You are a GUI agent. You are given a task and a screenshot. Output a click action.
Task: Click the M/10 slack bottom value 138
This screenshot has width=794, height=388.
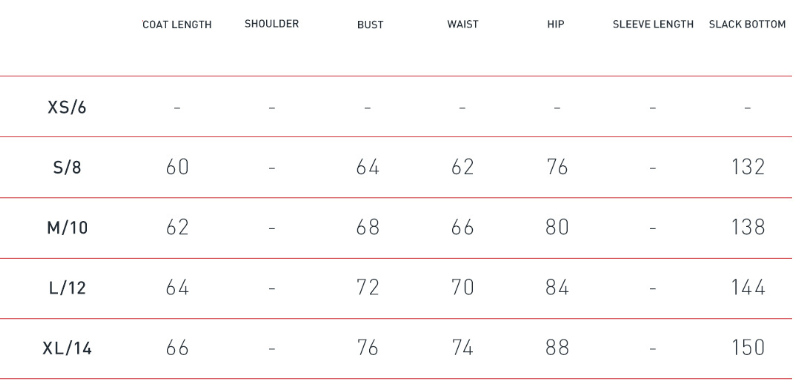point(748,227)
